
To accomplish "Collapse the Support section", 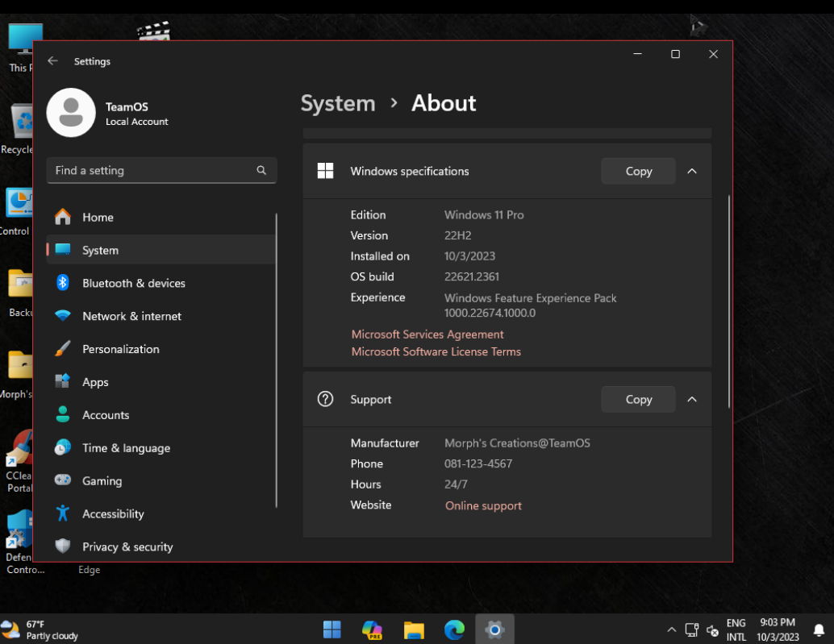I will pyautogui.click(x=692, y=399).
